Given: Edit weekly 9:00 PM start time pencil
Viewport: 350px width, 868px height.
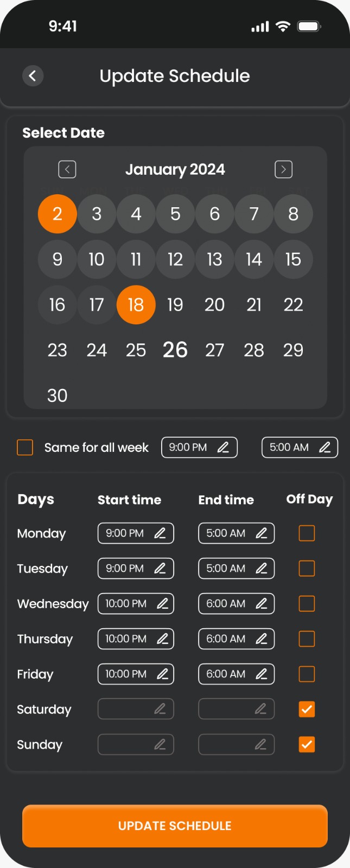Looking at the screenshot, I should [x=224, y=448].
